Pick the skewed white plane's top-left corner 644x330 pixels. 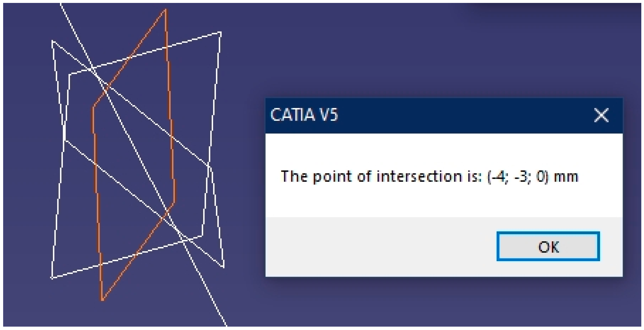pos(52,41)
